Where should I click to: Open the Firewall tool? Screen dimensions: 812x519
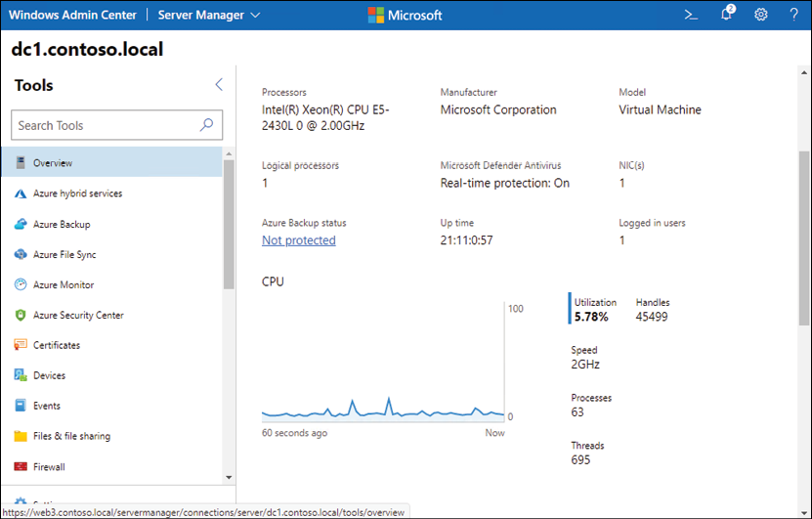coord(111,466)
